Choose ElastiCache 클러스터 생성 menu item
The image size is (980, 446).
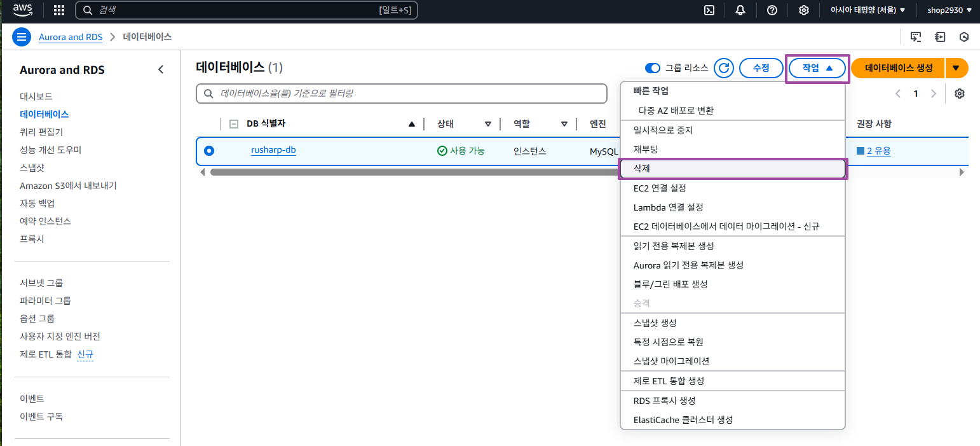pos(733,420)
